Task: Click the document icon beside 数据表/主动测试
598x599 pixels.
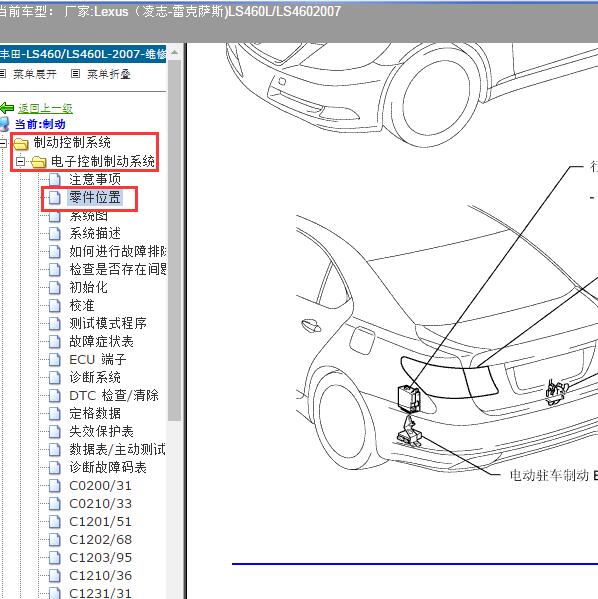Action: click(x=55, y=450)
